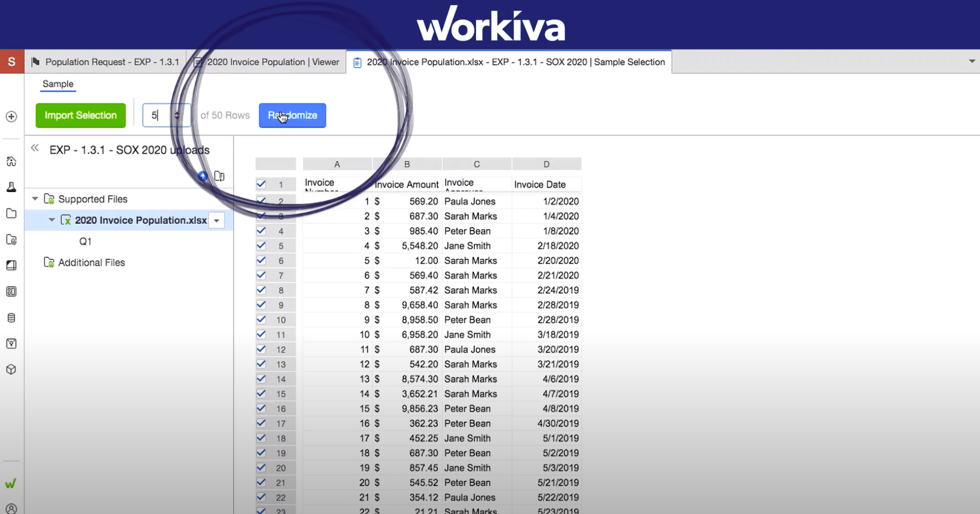
Task: Open the Home icon in left sidebar
Action: coord(11,161)
